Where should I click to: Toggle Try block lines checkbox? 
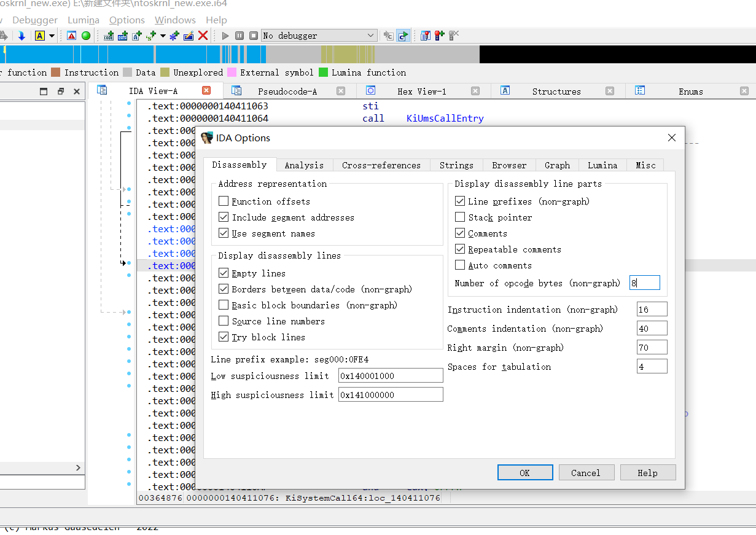(x=224, y=337)
